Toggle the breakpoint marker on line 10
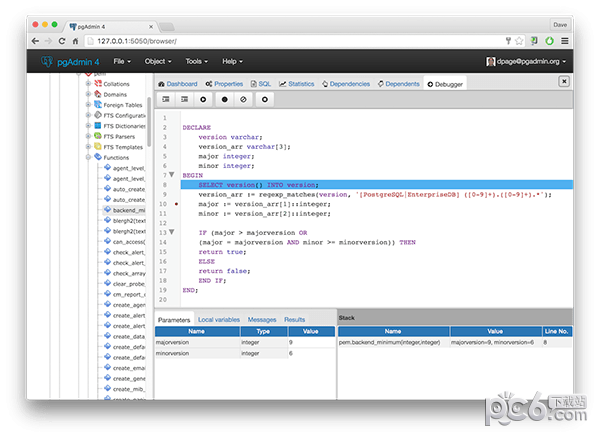 [176, 204]
